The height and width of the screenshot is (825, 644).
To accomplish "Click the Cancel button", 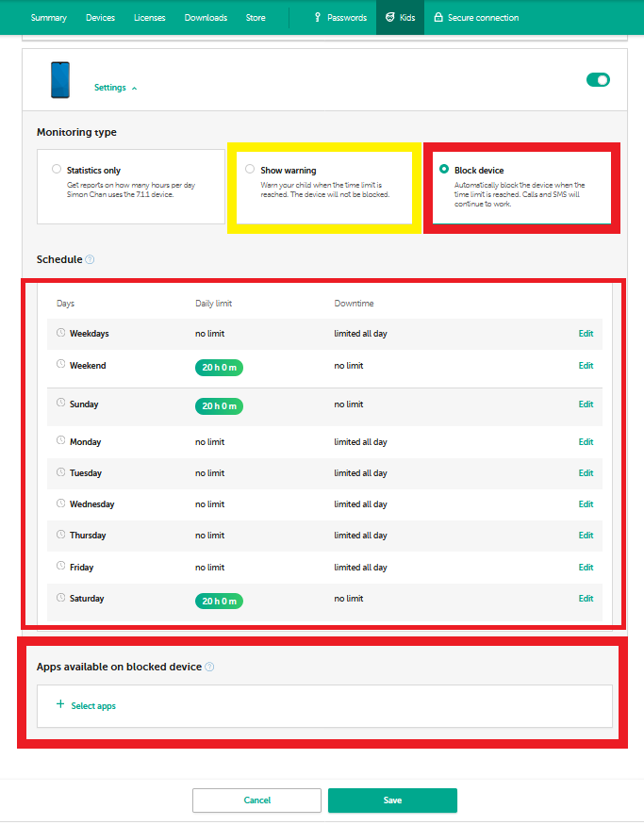I will point(256,800).
